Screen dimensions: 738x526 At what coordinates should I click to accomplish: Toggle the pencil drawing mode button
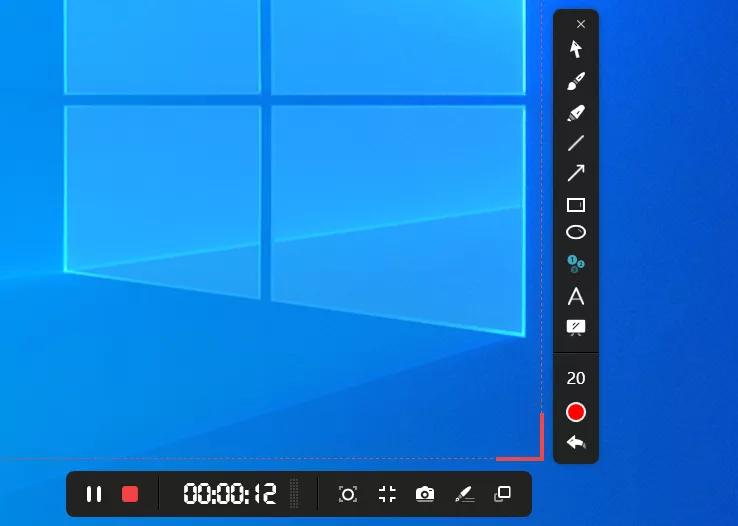pos(465,494)
